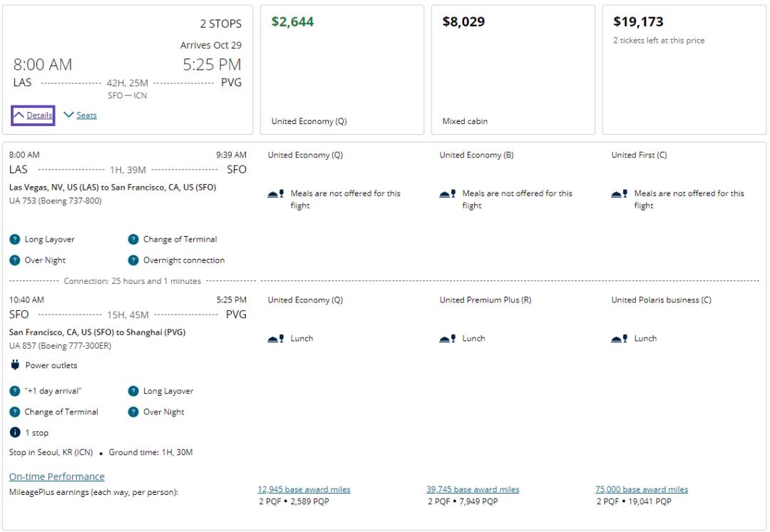Open the 12,945 base award miles link
Viewport: 770px width, 532px height.
tap(304, 490)
